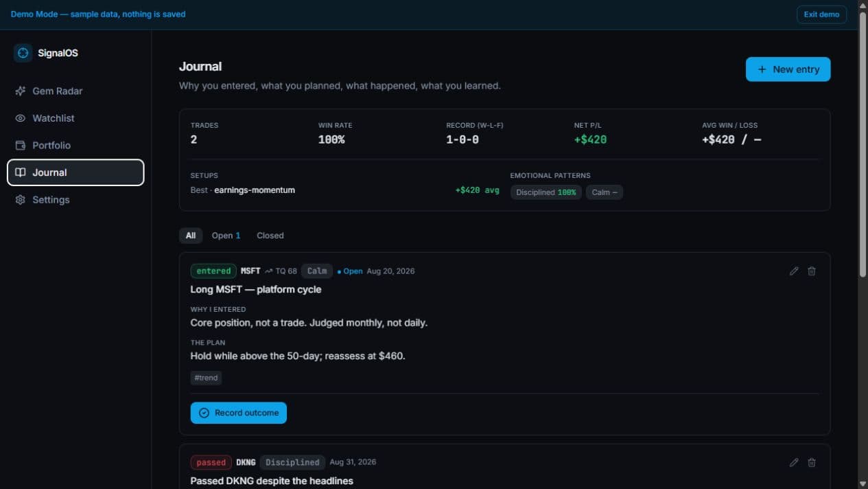Click the #trend tag
868x489 pixels.
pos(206,378)
